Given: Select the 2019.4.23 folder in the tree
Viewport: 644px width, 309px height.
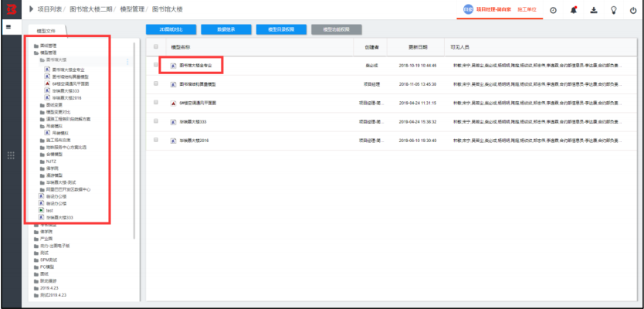Looking at the screenshot, I should (x=49, y=288).
